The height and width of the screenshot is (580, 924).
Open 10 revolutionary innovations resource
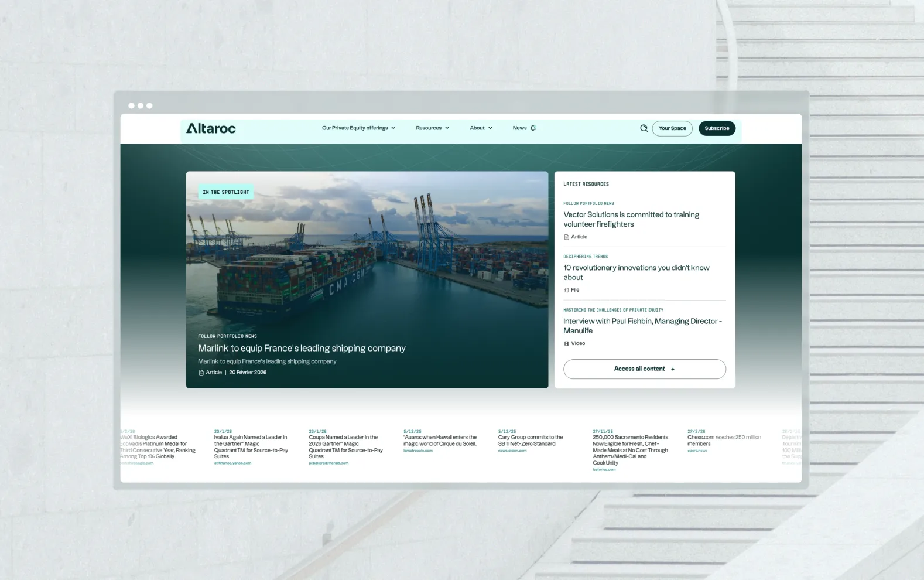(x=636, y=272)
